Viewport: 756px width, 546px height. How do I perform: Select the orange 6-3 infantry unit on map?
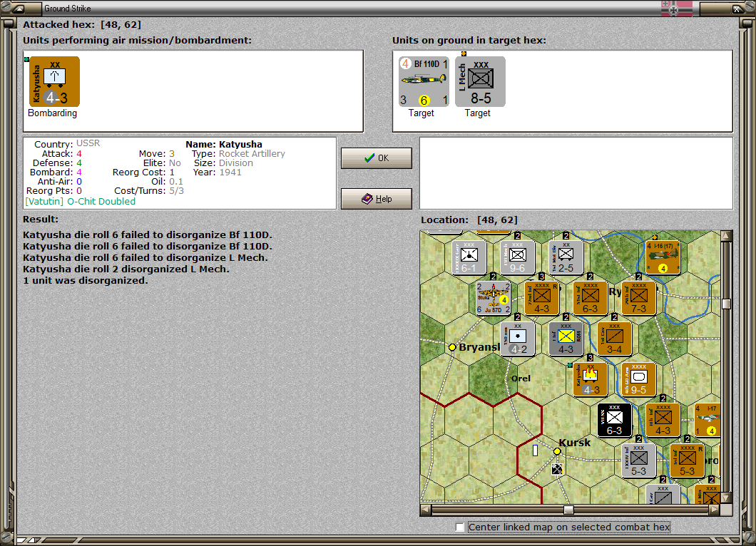click(x=590, y=298)
